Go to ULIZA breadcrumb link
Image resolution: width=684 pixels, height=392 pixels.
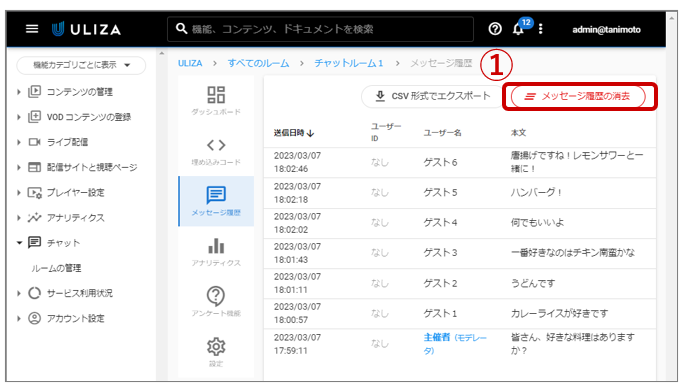[x=190, y=63]
